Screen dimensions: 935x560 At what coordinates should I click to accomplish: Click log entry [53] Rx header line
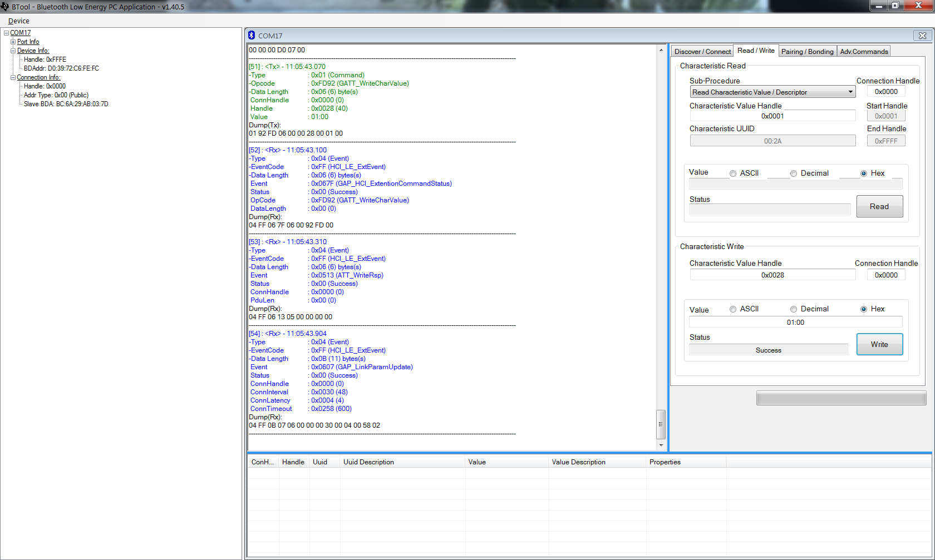[x=288, y=242]
